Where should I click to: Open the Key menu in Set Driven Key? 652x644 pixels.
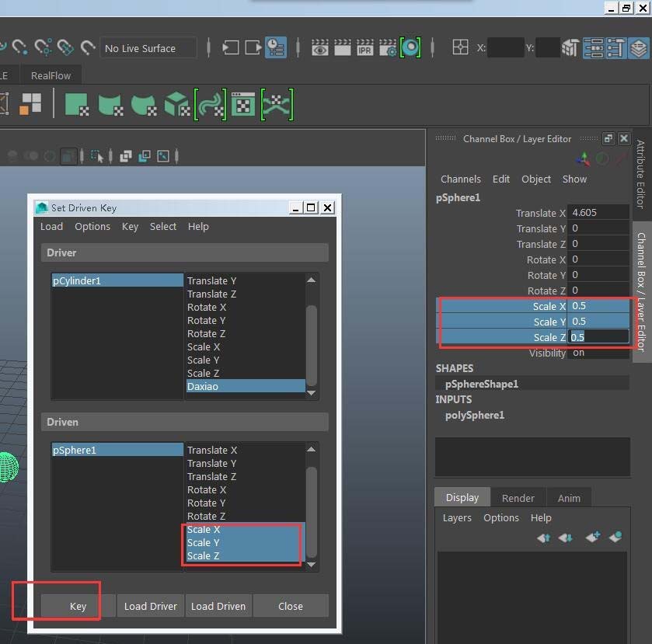point(130,227)
